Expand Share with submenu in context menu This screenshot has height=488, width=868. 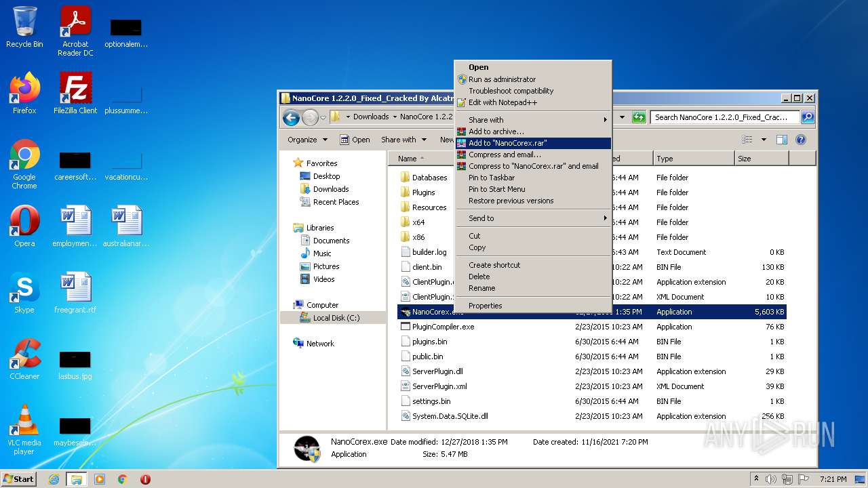[x=534, y=120]
